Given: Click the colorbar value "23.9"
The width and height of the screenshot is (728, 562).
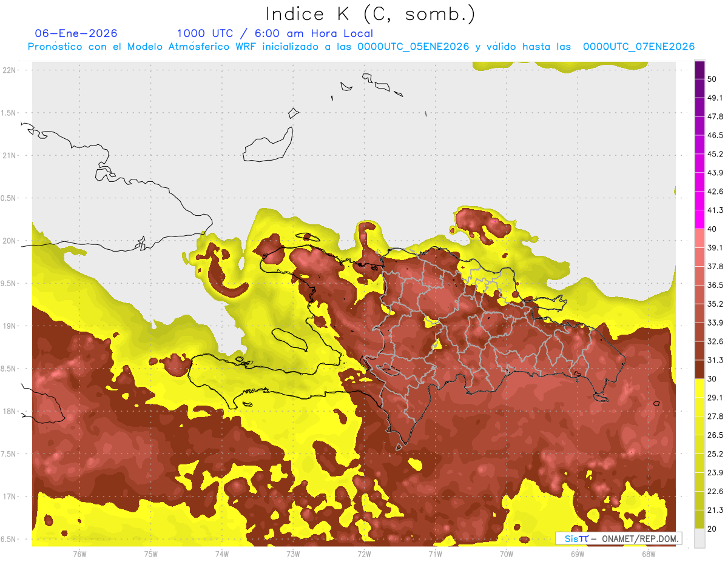Looking at the screenshot, I should coord(716,473).
